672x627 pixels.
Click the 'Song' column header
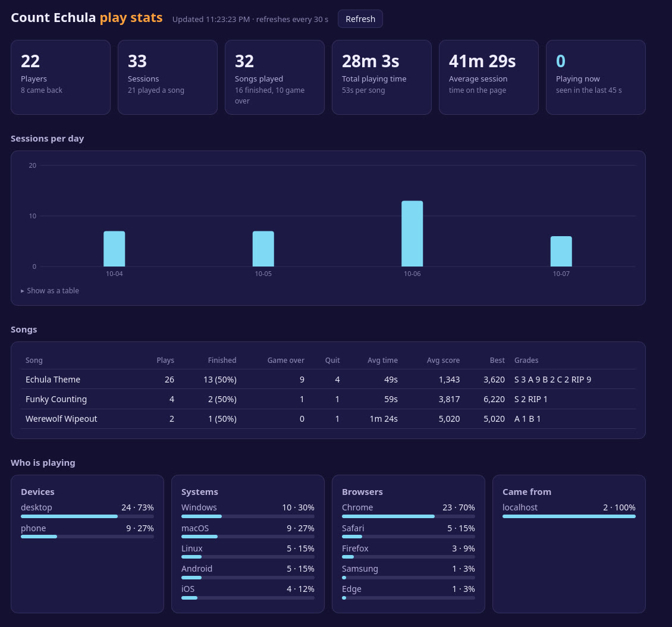coord(34,360)
